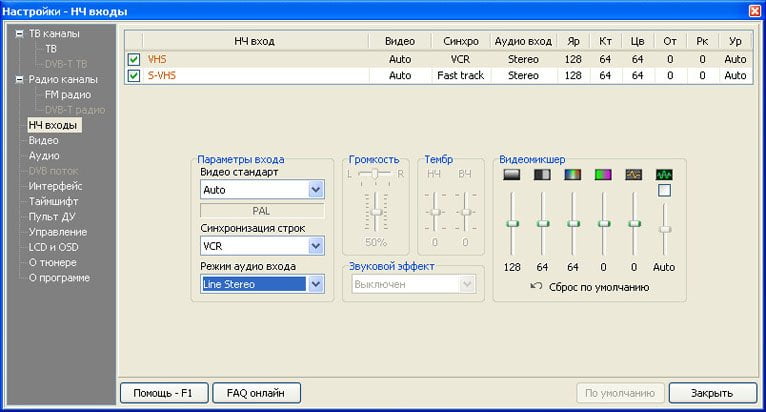Click the green gain waveform icon

pos(664,174)
